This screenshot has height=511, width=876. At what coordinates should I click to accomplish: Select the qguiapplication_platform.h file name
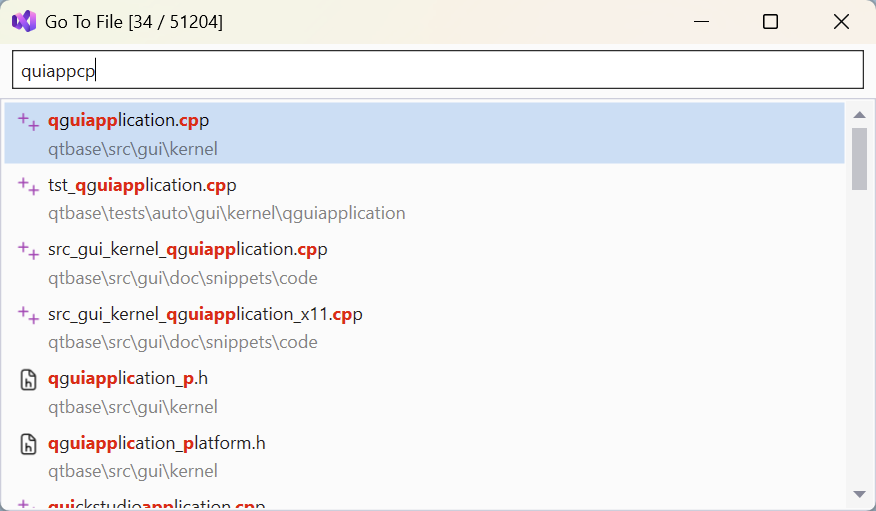tap(156, 443)
